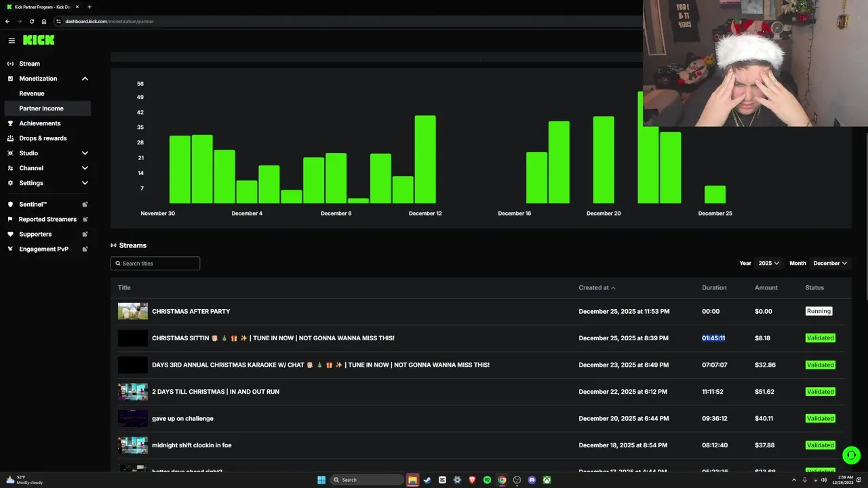Sort streams using the Created at column header
Image resolution: width=868 pixels, height=488 pixels.
tap(597, 288)
